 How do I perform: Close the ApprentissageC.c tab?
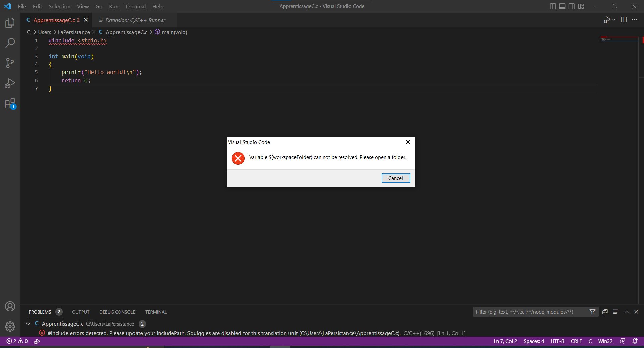[x=86, y=20]
